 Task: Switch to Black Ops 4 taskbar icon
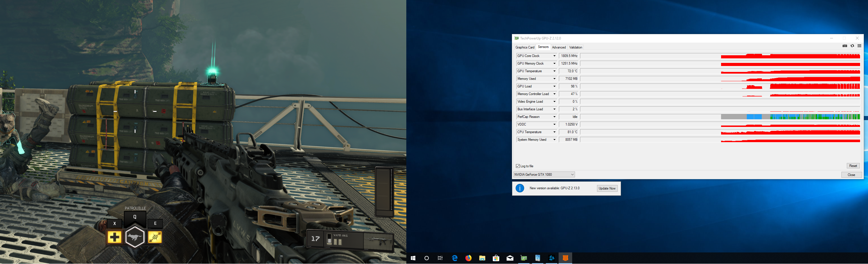pos(565,258)
